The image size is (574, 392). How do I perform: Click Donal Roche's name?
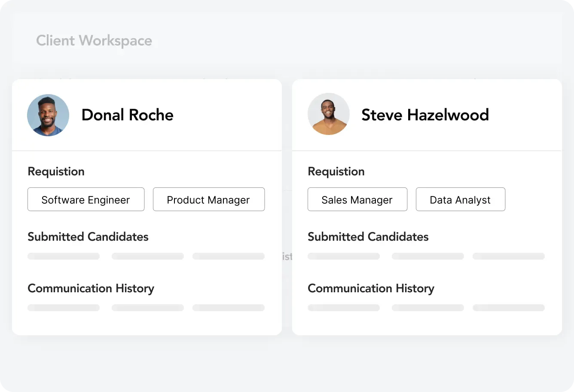tap(127, 115)
